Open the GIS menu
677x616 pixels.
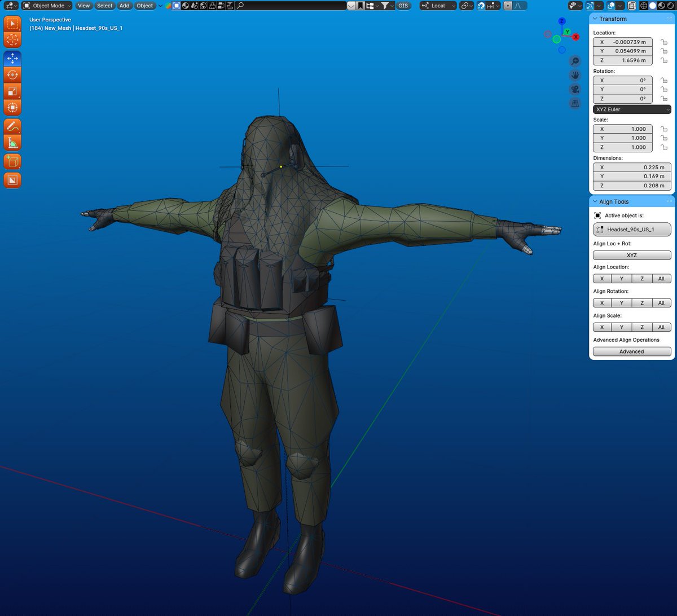click(403, 6)
